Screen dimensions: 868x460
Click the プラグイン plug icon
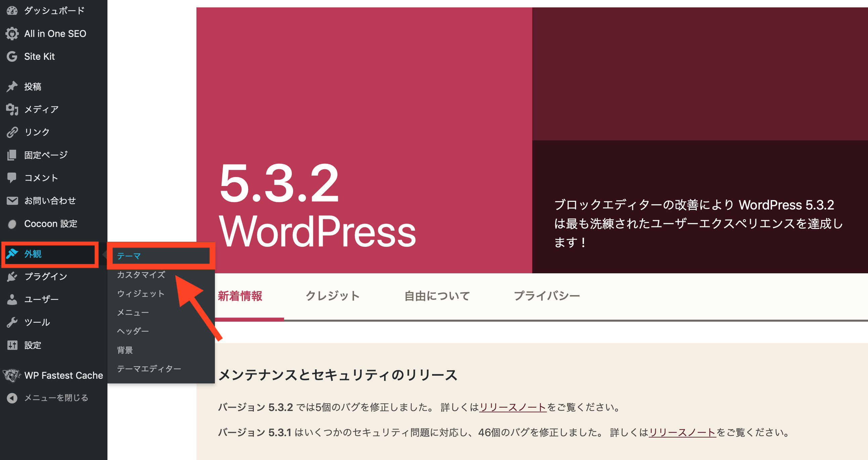(12, 276)
